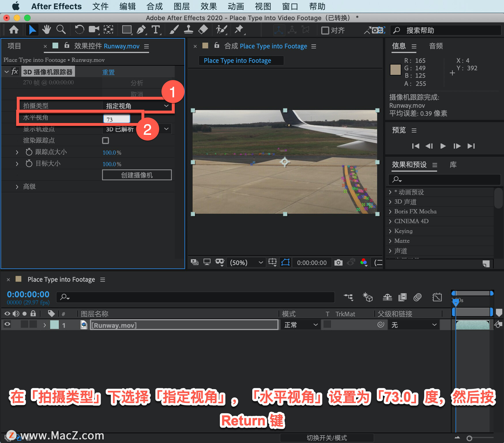Click the info panel color swatch

(395, 70)
